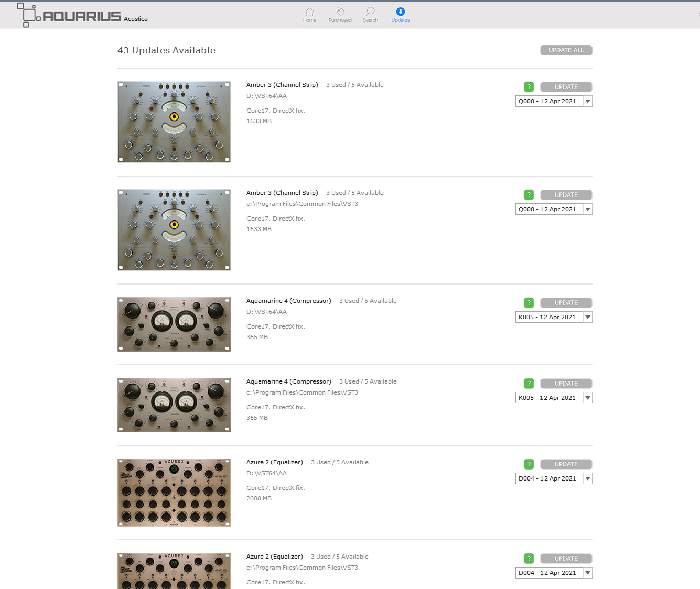Screen dimensions: 700x589
Task: Click Amber 3 thumbnail for Common Files\VST3
Action: [x=174, y=230]
